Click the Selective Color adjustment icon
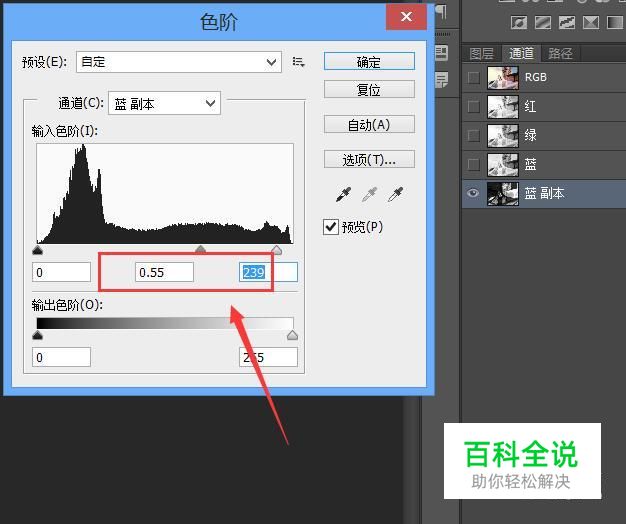 [x=591, y=23]
